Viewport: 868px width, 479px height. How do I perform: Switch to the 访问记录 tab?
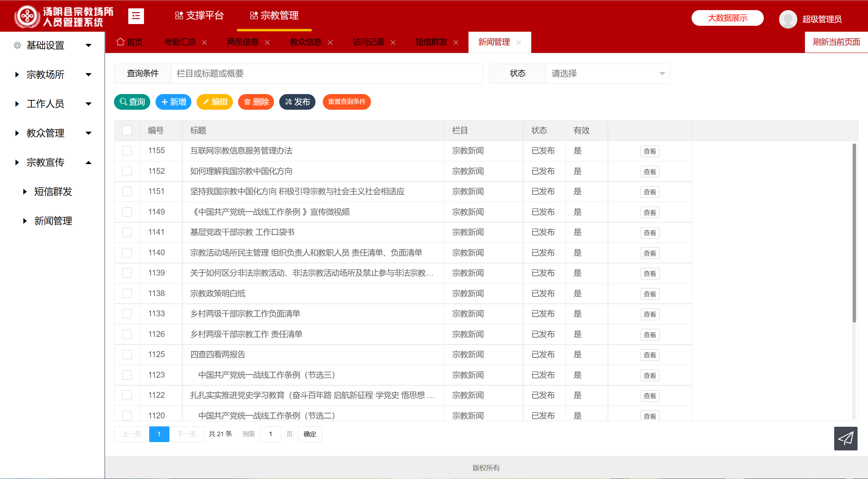pyautogui.click(x=368, y=42)
